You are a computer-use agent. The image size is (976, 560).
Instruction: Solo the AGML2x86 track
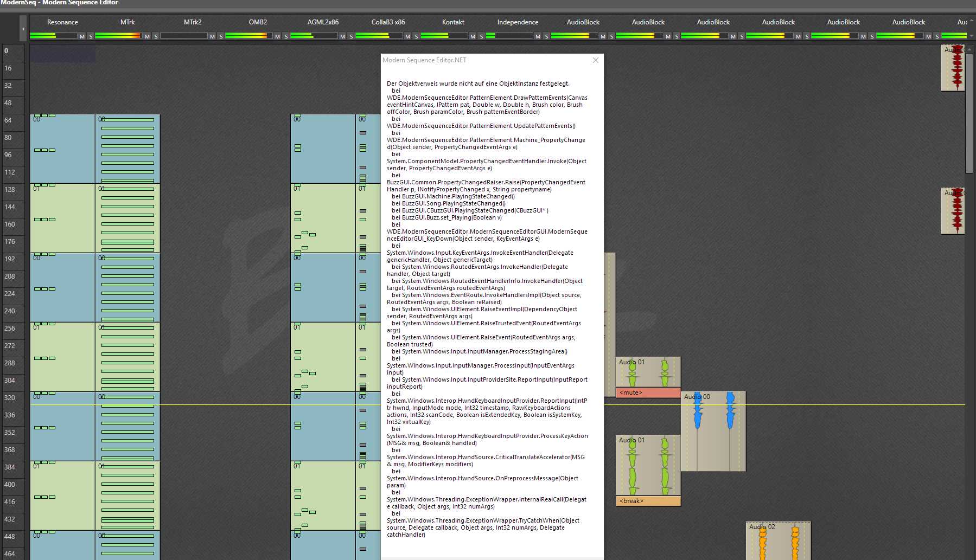click(351, 36)
